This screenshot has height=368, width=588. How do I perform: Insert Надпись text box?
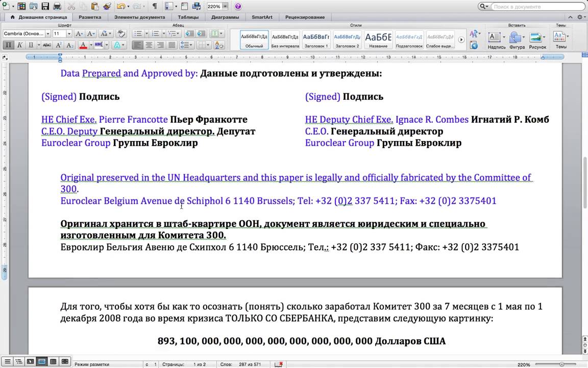(x=497, y=40)
